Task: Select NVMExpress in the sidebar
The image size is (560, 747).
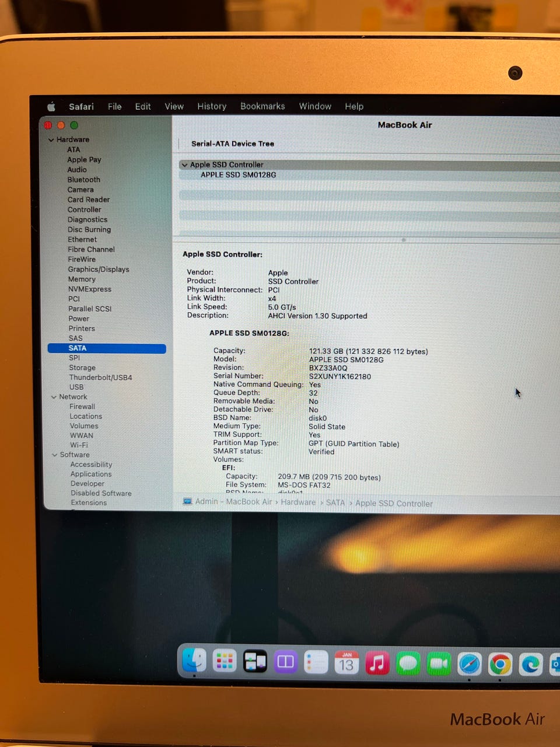Action: [x=90, y=289]
